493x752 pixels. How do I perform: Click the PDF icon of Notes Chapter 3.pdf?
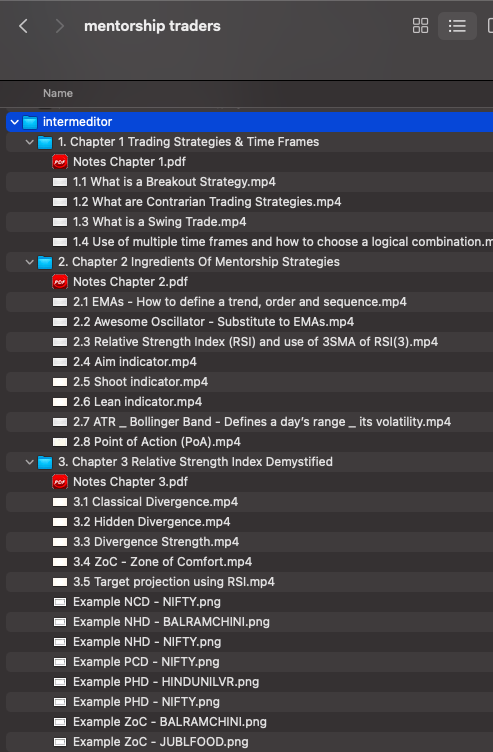coord(60,482)
